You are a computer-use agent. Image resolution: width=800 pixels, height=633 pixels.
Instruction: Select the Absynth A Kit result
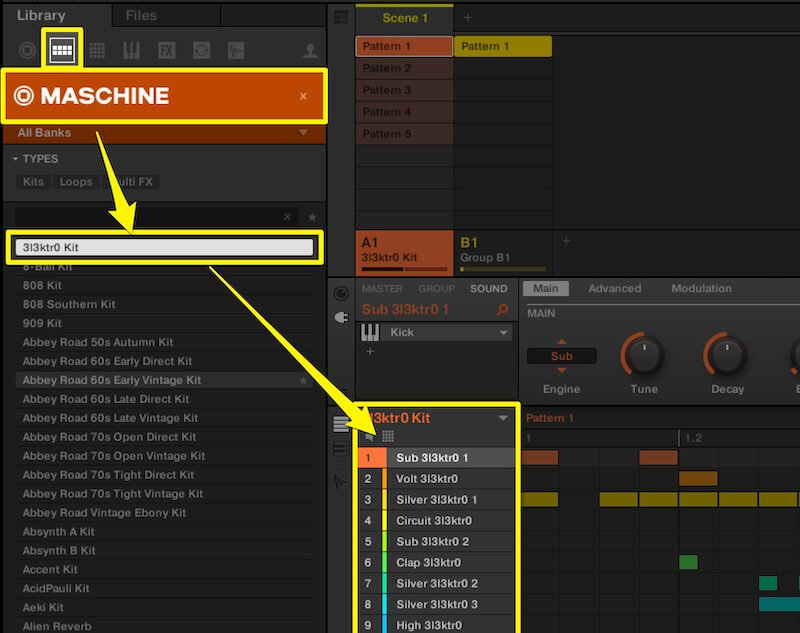[x=164, y=531]
